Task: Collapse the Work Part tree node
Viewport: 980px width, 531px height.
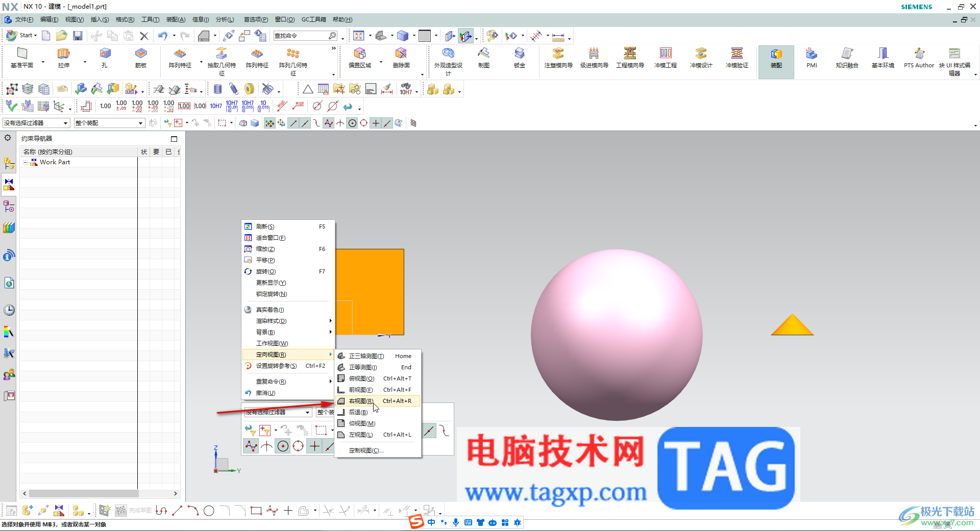Action: 26,162
